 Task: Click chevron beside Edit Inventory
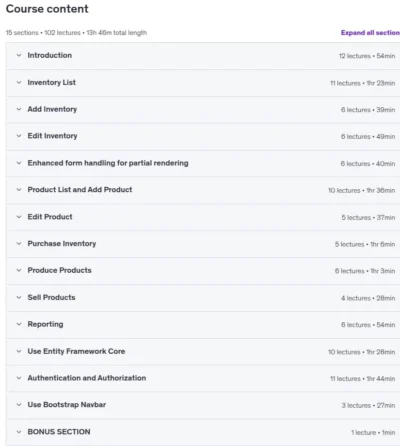(19, 136)
